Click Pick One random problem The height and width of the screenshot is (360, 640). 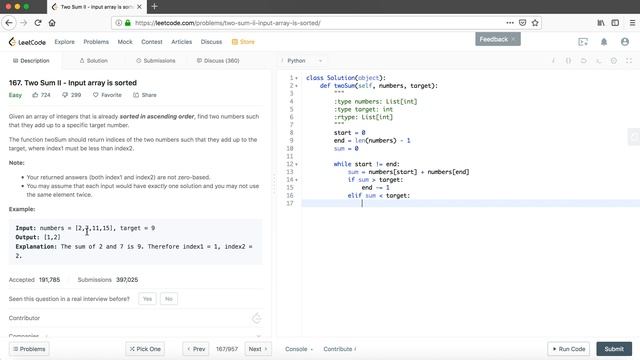point(145,349)
